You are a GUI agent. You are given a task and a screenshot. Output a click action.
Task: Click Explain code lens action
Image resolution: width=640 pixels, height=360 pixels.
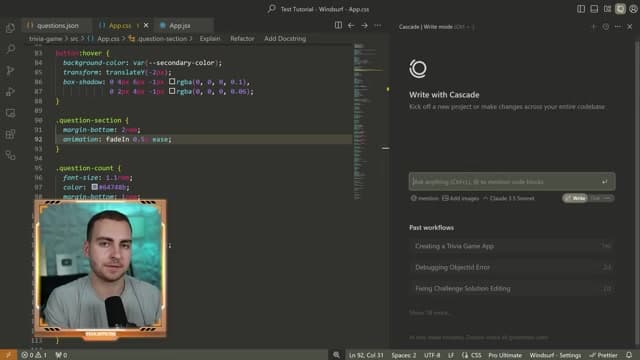[x=210, y=39]
